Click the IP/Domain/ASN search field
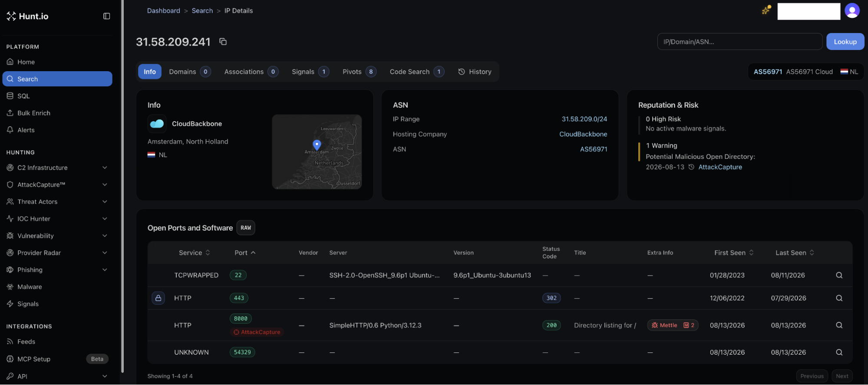868x385 pixels. [739, 42]
